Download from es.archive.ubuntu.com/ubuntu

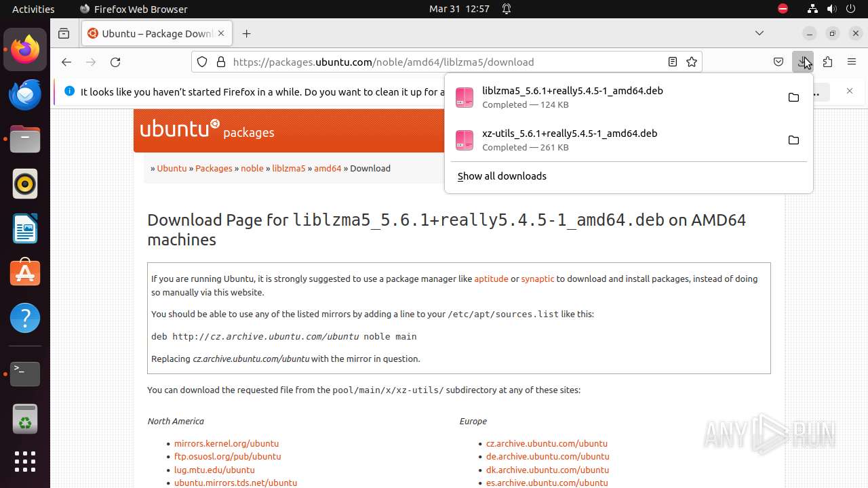[547, 483]
